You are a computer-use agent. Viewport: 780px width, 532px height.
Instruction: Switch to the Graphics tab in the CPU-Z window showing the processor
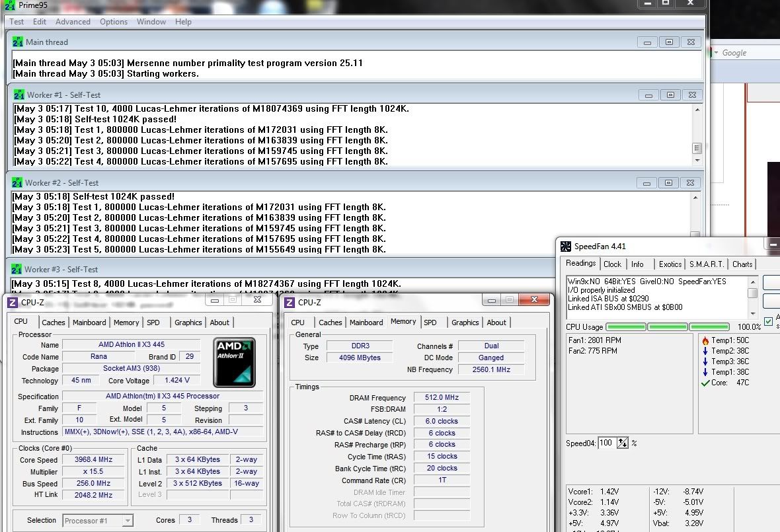188,323
